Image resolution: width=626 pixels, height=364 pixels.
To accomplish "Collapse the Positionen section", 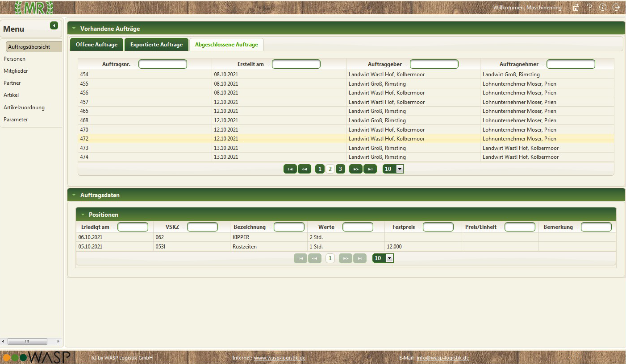I will pyautogui.click(x=83, y=215).
